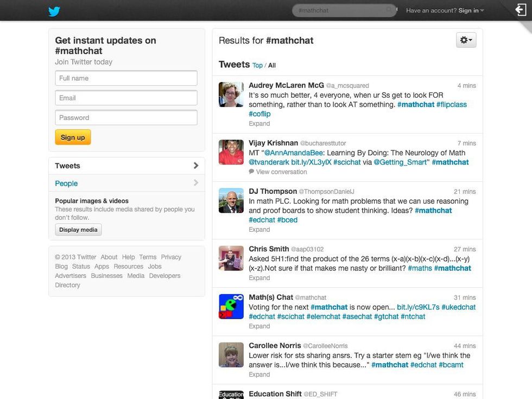The width and height of the screenshot is (532, 399).
Task: Open Audrey McLaren McG's profile picture
Action: 231,94
